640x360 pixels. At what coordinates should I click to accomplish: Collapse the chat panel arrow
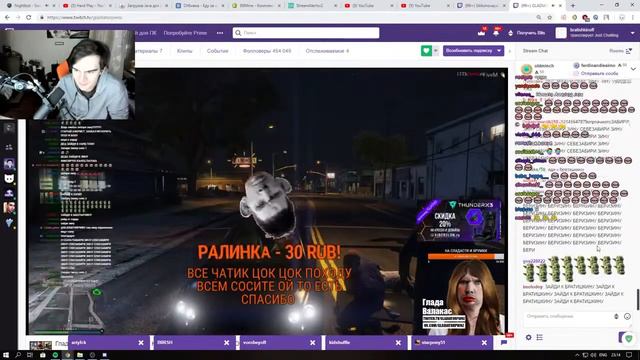click(509, 51)
